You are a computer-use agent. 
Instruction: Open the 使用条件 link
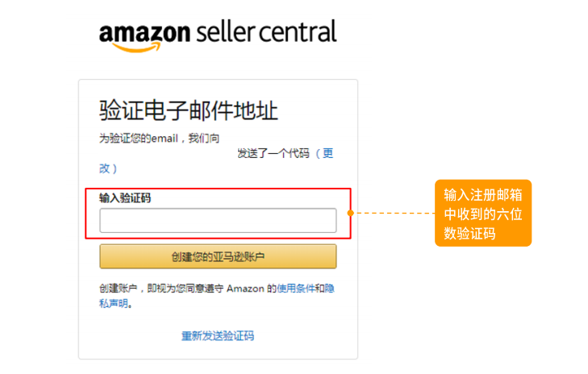[295, 289]
